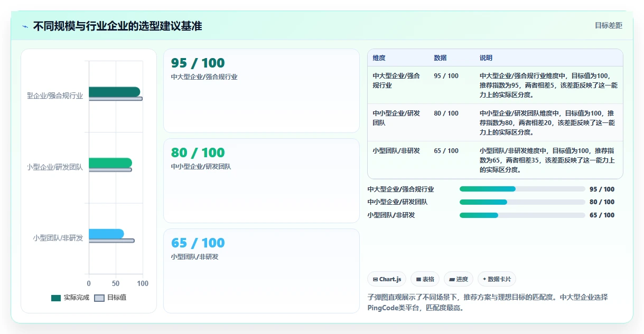Click the 80 / 100 progress value label
The height and width of the screenshot is (334, 644).
click(602, 202)
